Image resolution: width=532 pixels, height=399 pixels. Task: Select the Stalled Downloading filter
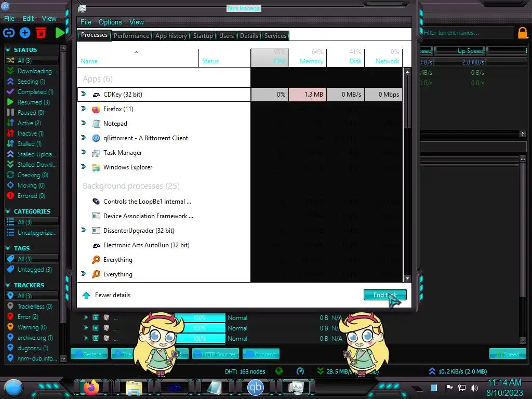point(32,164)
